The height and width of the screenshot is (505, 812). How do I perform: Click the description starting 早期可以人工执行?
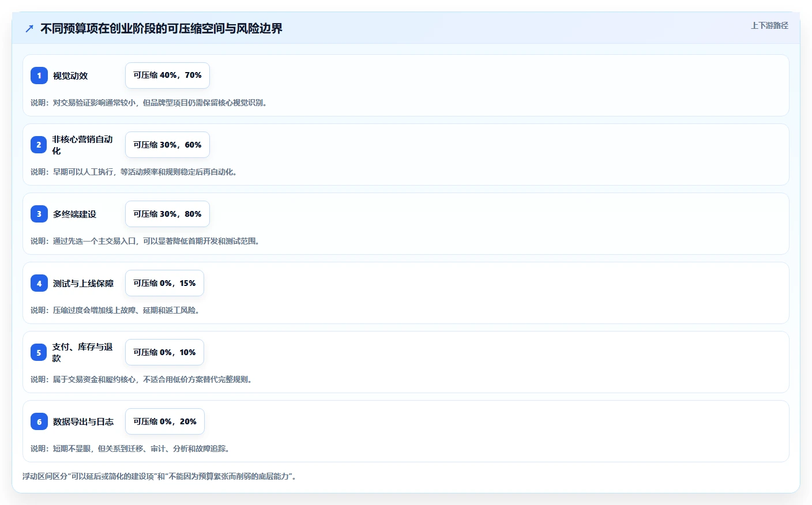(x=134, y=172)
